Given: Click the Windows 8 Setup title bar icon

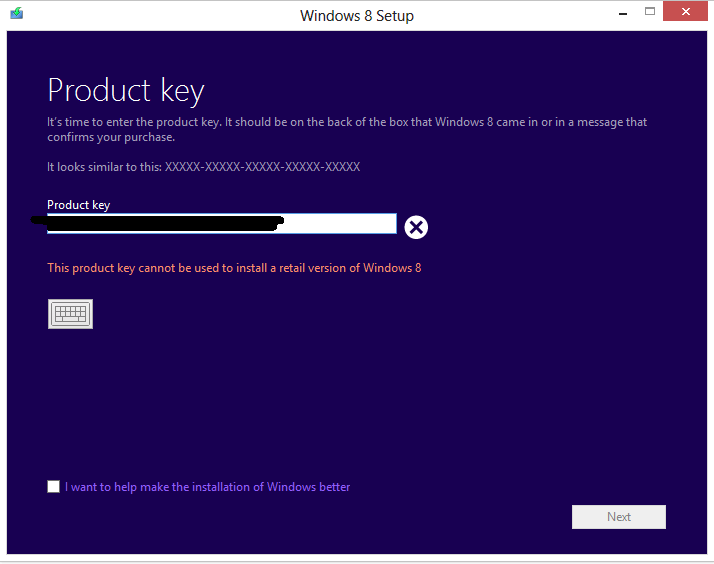Looking at the screenshot, I should (17, 13).
